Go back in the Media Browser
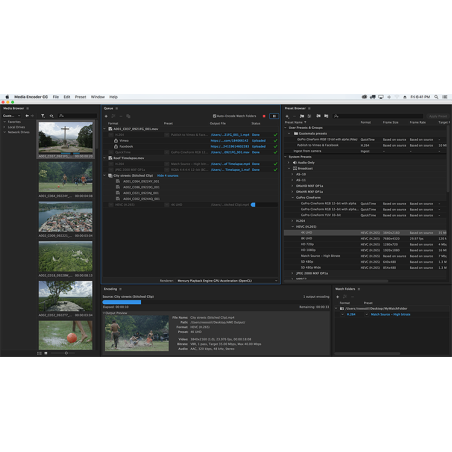The width and height of the screenshot is (452, 452). click(27, 116)
